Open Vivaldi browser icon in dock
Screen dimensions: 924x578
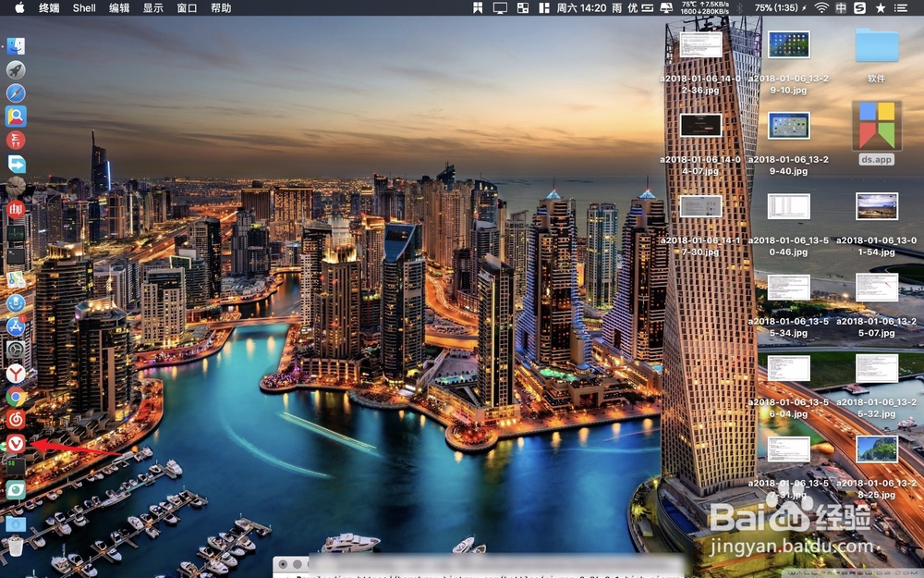pyautogui.click(x=16, y=443)
